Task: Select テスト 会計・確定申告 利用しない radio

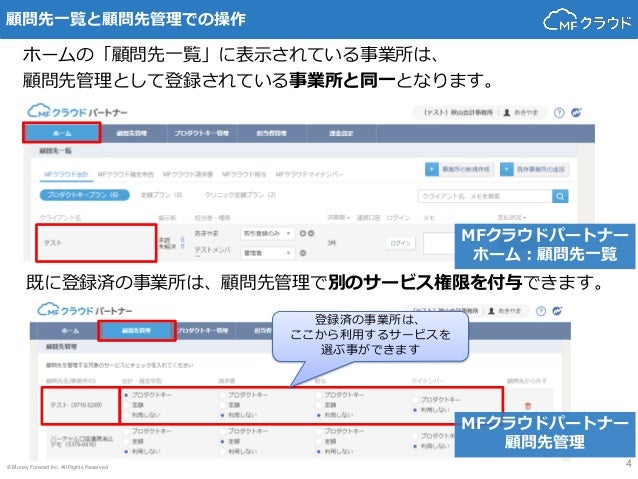Action: pos(126,415)
